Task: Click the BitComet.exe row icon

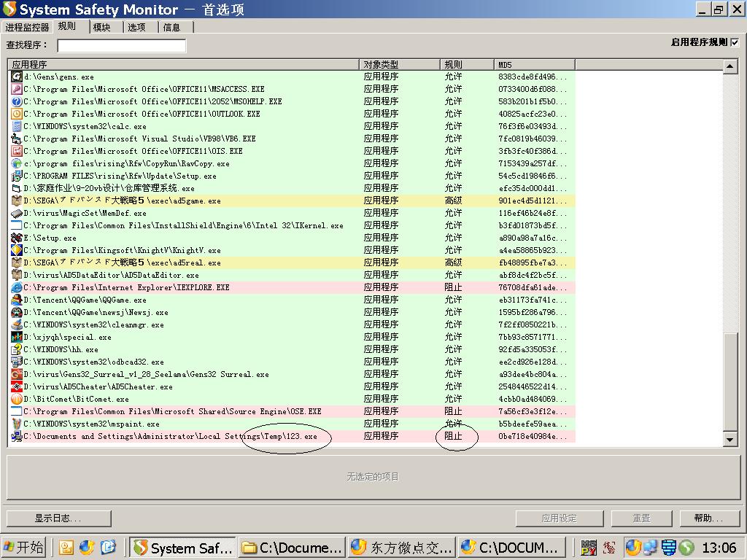Action: pyautogui.click(x=17, y=399)
